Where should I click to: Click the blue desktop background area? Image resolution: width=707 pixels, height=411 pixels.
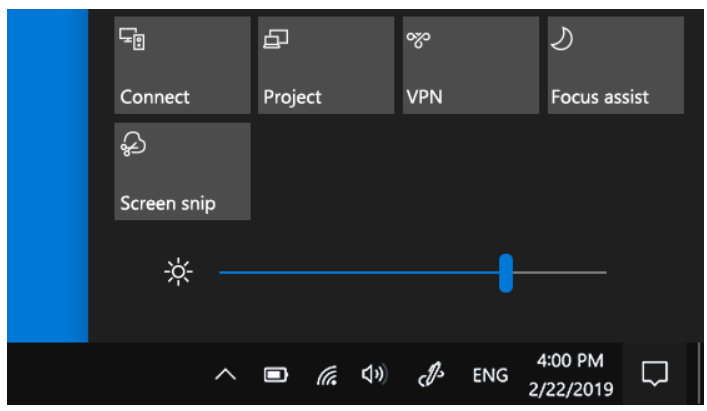pos(47,176)
